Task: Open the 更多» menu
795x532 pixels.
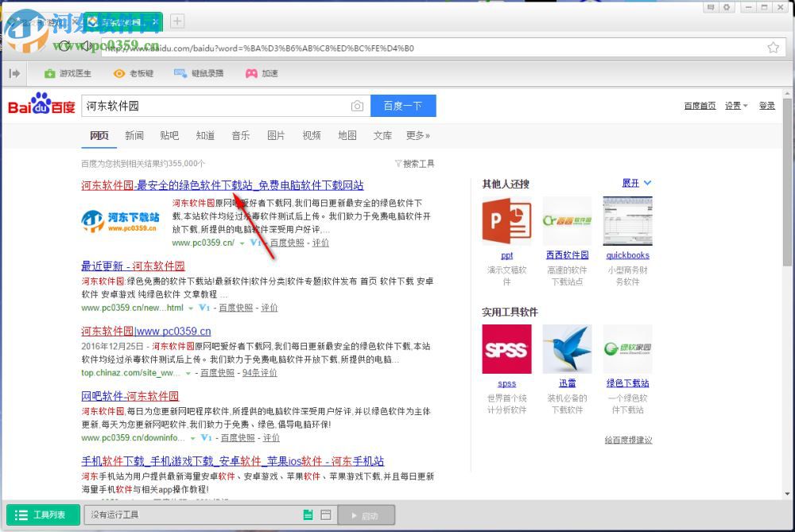Action: point(418,135)
